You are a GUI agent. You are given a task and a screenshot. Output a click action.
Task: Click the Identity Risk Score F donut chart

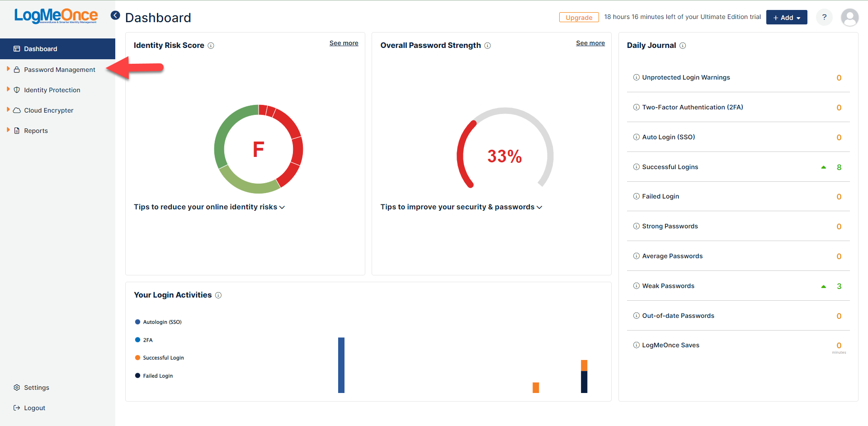tap(258, 149)
